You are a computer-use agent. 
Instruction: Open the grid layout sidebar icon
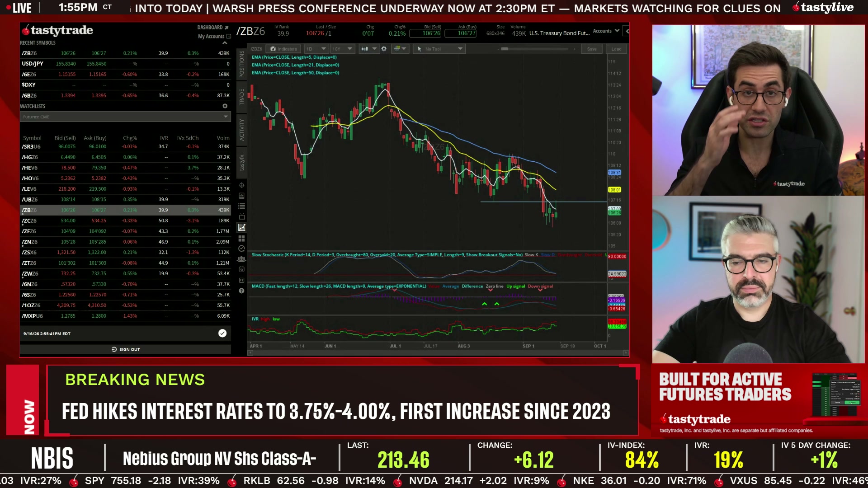pyautogui.click(x=241, y=238)
